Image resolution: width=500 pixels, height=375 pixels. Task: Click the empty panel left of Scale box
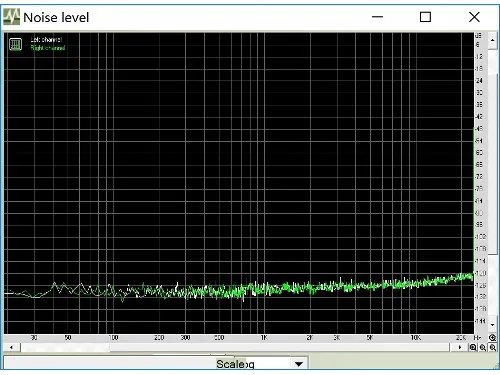tap(109, 363)
